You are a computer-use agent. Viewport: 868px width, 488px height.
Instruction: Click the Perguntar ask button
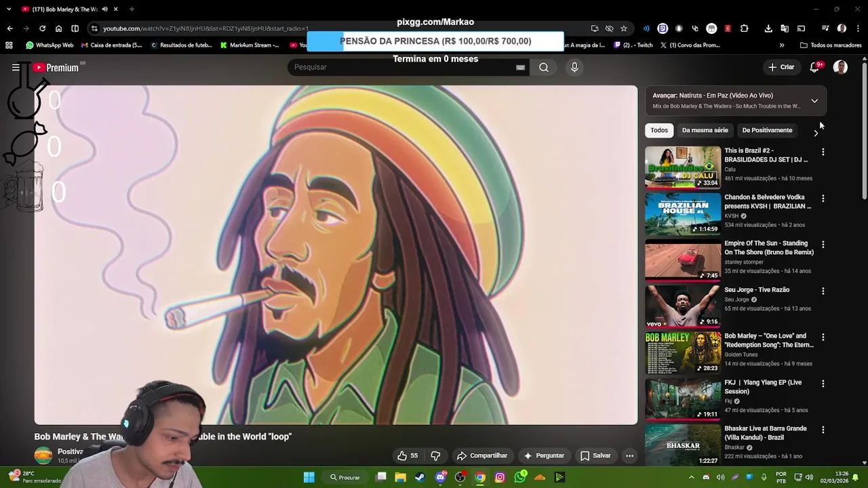(544, 455)
